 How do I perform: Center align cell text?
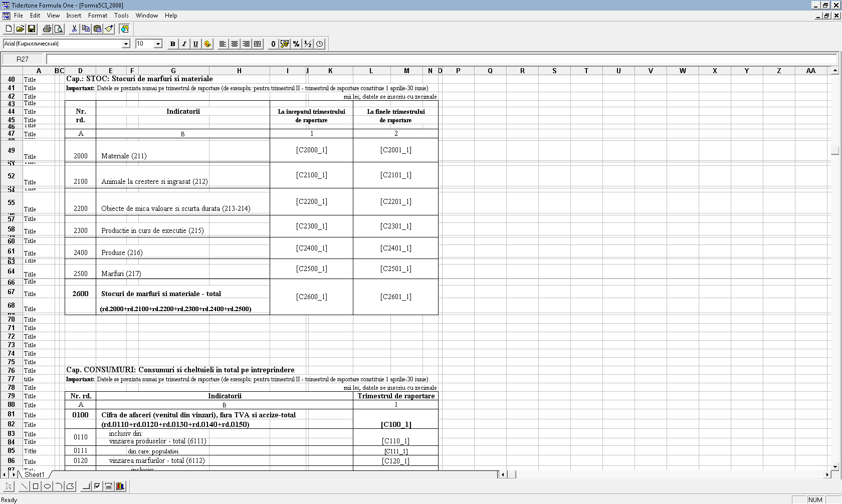point(234,44)
